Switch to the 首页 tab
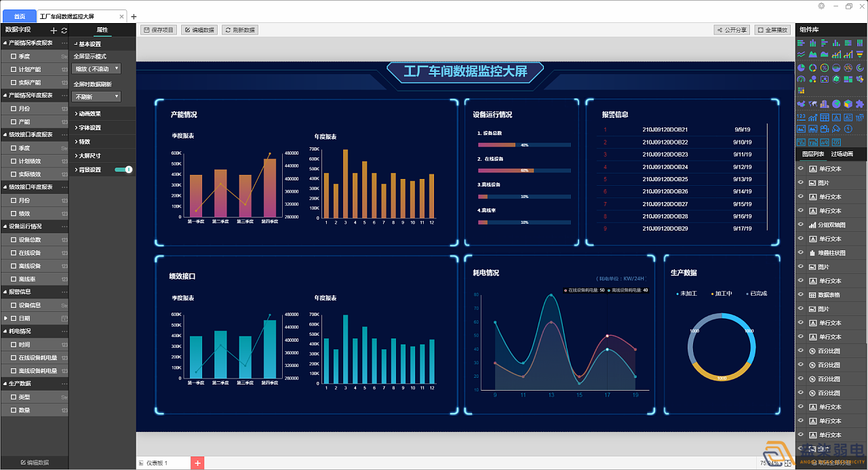Image resolution: width=868 pixels, height=470 pixels. point(19,16)
